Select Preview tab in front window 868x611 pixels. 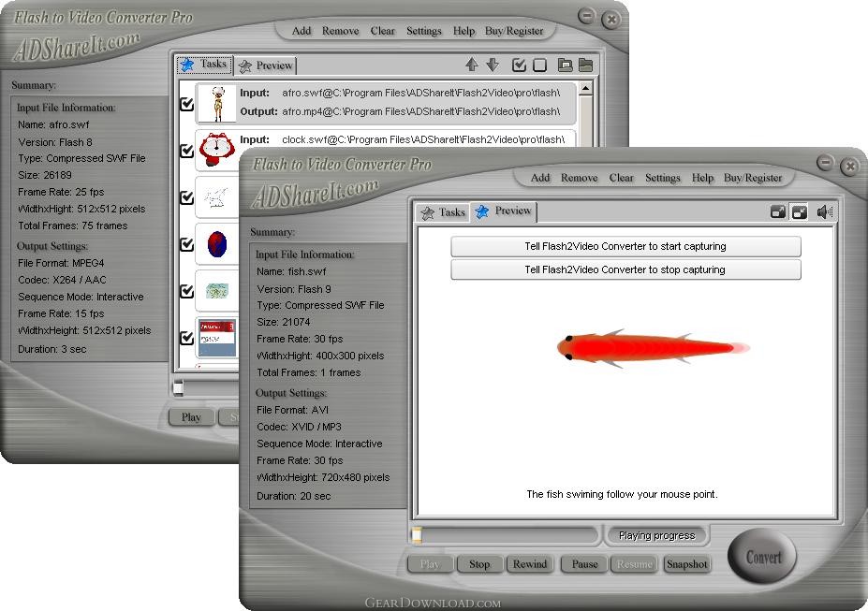click(x=504, y=211)
